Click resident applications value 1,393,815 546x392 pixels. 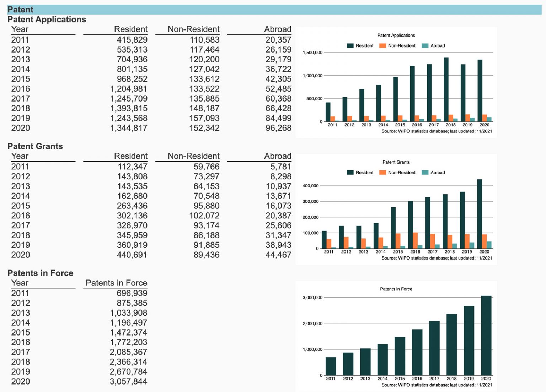[x=129, y=108]
